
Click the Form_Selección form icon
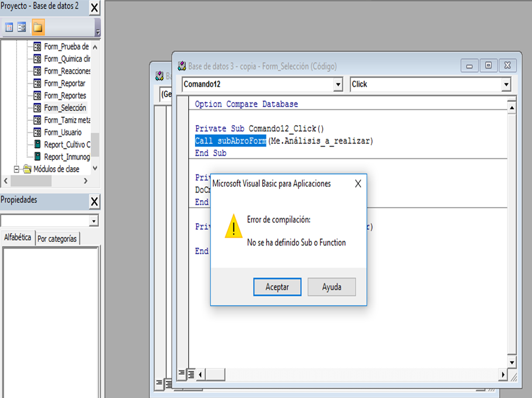37,107
